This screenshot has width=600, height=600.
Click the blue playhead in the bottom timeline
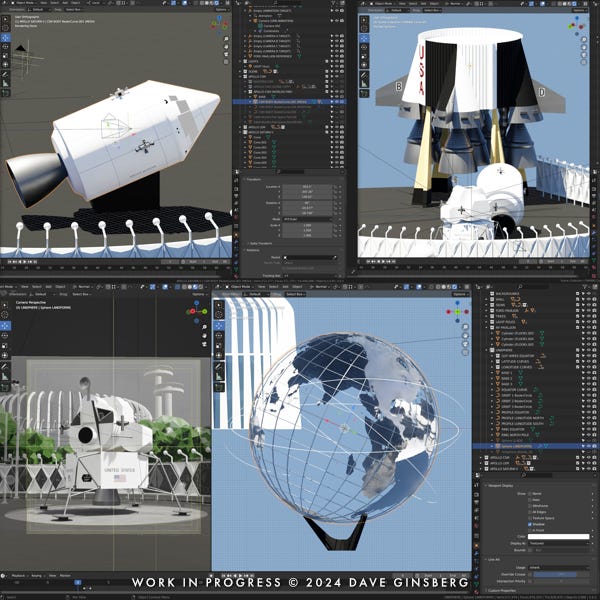(x=78, y=582)
